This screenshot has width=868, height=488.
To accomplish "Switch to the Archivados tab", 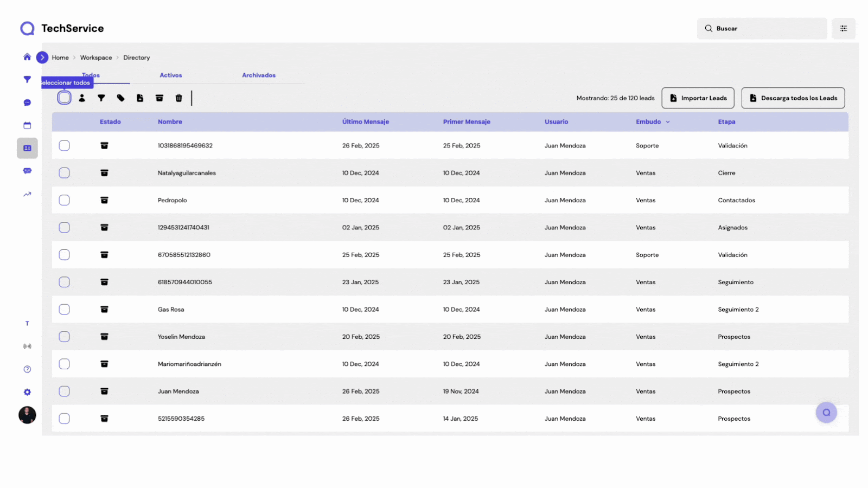I will click(259, 75).
